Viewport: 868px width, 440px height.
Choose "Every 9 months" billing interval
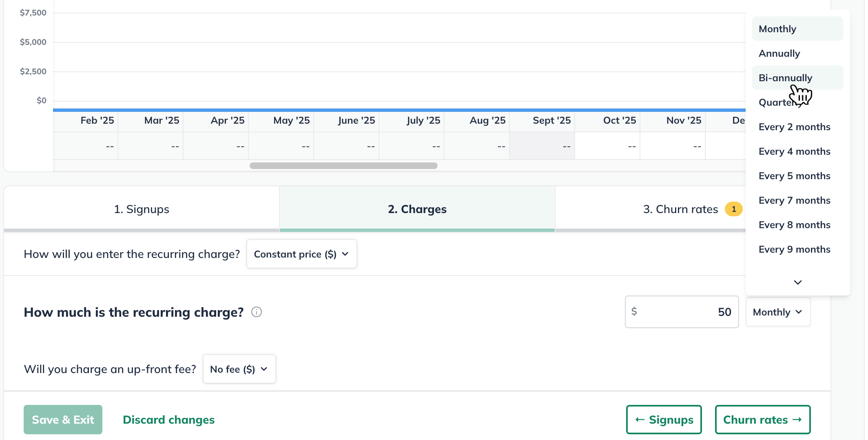point(794,249)
